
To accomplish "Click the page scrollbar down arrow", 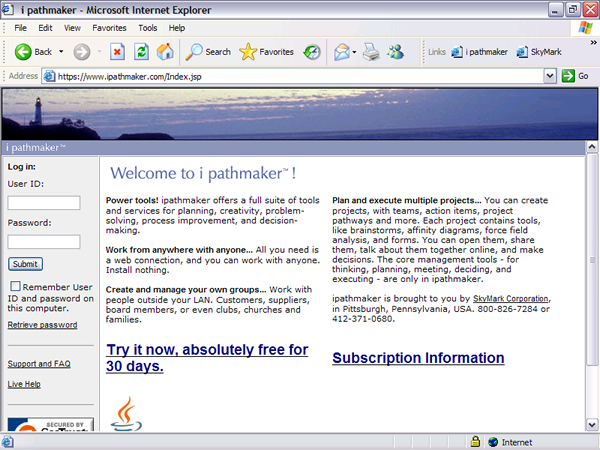I will (592, 425).
